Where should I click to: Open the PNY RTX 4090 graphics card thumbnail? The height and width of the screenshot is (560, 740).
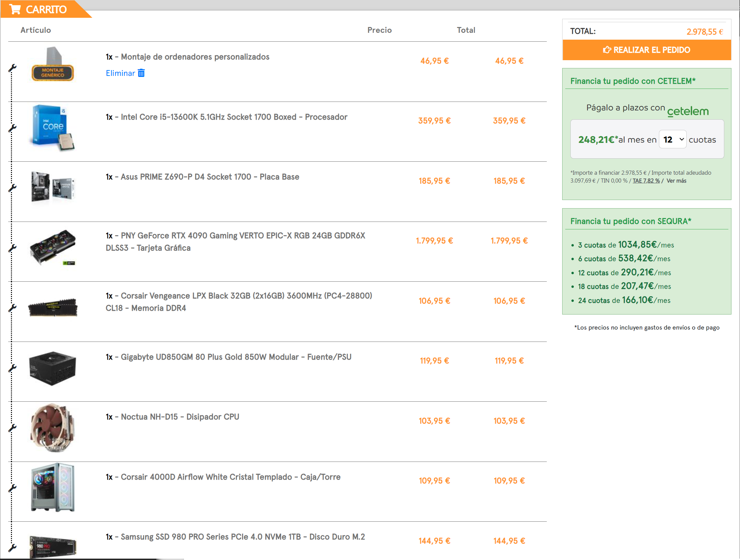click(53, 248)
